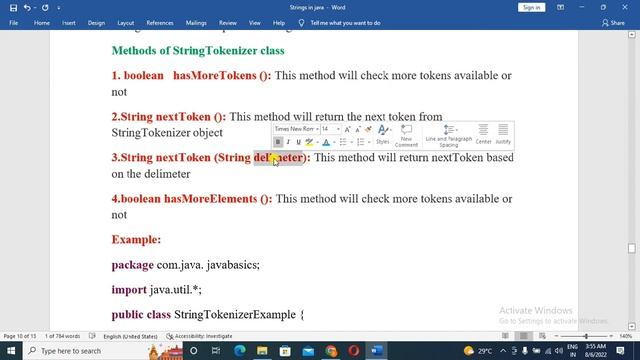Screen dimensions: 640x360
Task: Open the Styles gallery in mini toolbar
Action: [x=383, y=135]
